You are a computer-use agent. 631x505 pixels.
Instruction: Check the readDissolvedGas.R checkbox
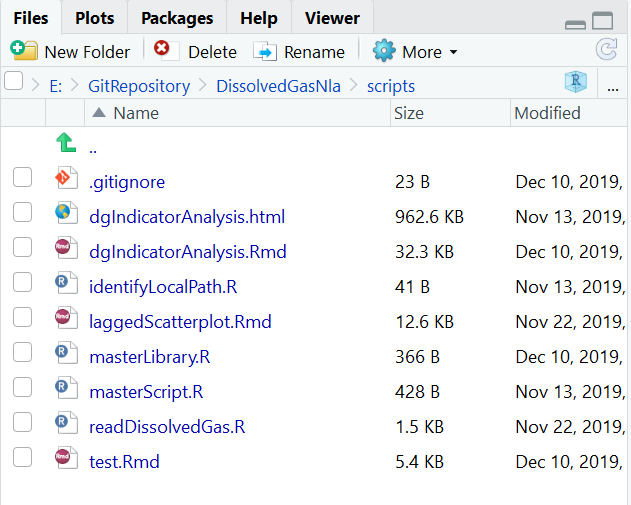23,422
